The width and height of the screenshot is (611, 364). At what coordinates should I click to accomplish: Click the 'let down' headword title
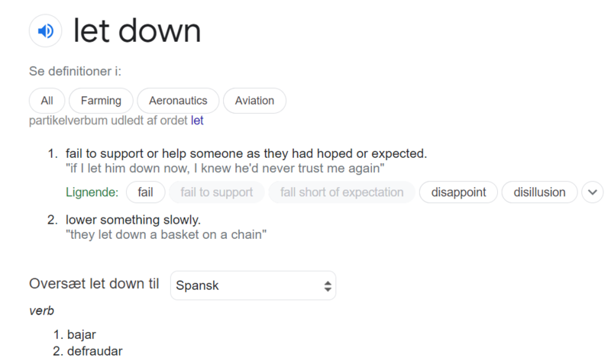click(x=137, y=31)
